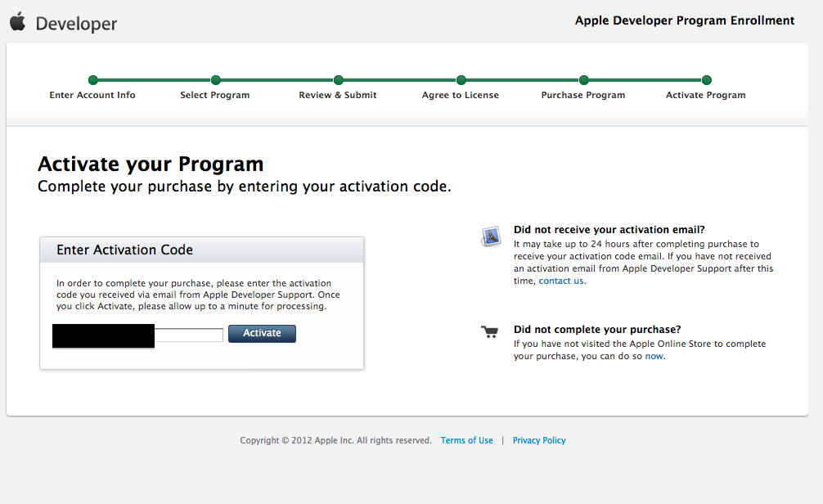This screenshot has height=504, width=823.
Task: Click the Apple Developer Program Enrollment title
Action: coord(685,20)
